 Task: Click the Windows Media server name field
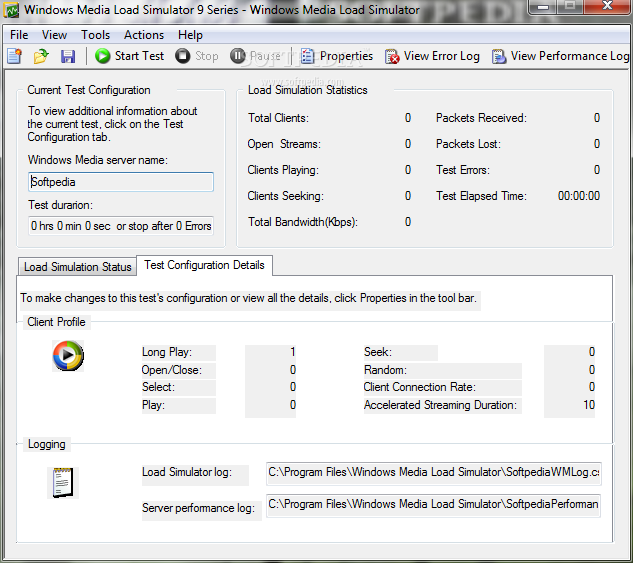[x=121, y=182]
